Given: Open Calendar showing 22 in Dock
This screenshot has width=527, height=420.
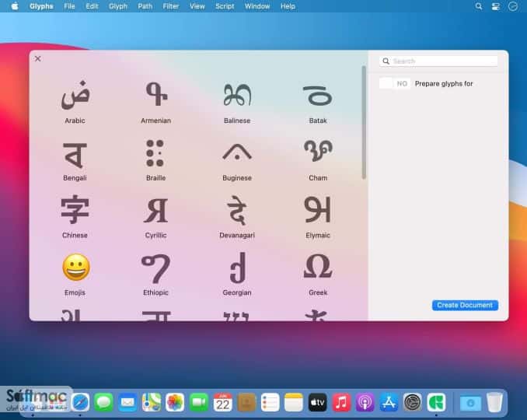Looking at the screenshot, I should (x=222, y=402).
